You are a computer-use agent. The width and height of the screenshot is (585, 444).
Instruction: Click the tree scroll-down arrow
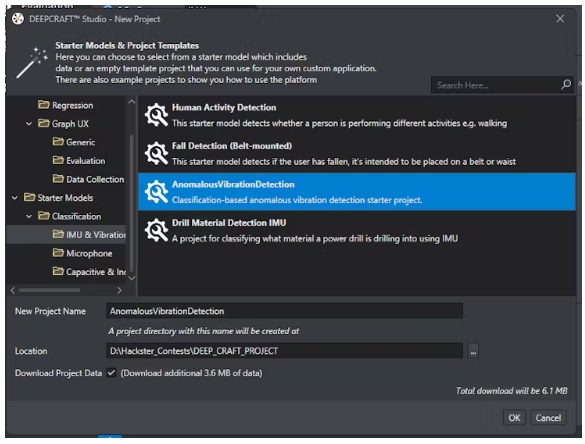click(131, 278)
